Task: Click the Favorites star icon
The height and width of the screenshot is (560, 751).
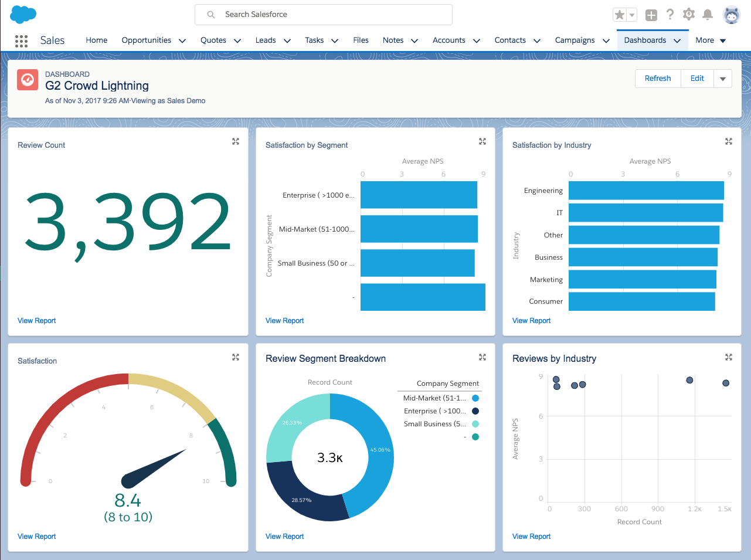Action: 619,15
